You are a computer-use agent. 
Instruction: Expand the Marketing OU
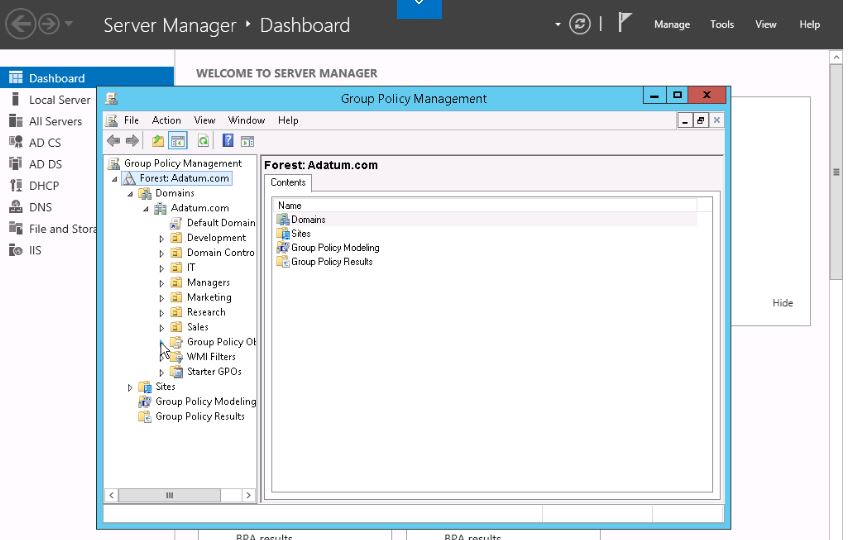(161, 298)
